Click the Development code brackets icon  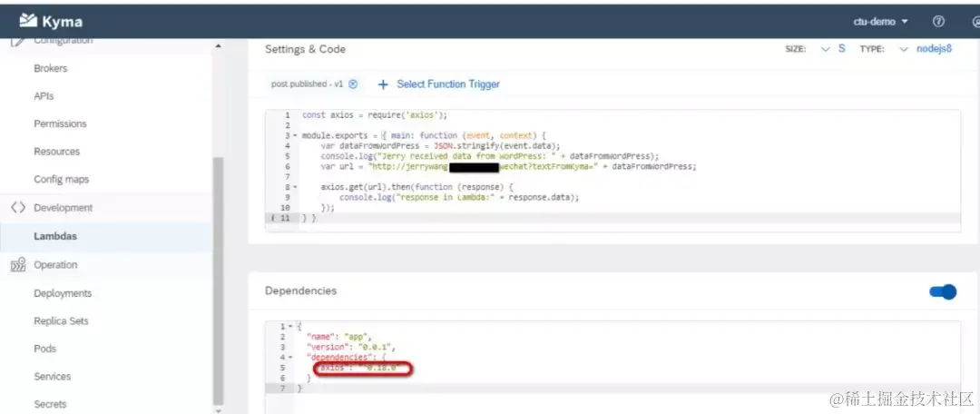[x=17, y=207]
